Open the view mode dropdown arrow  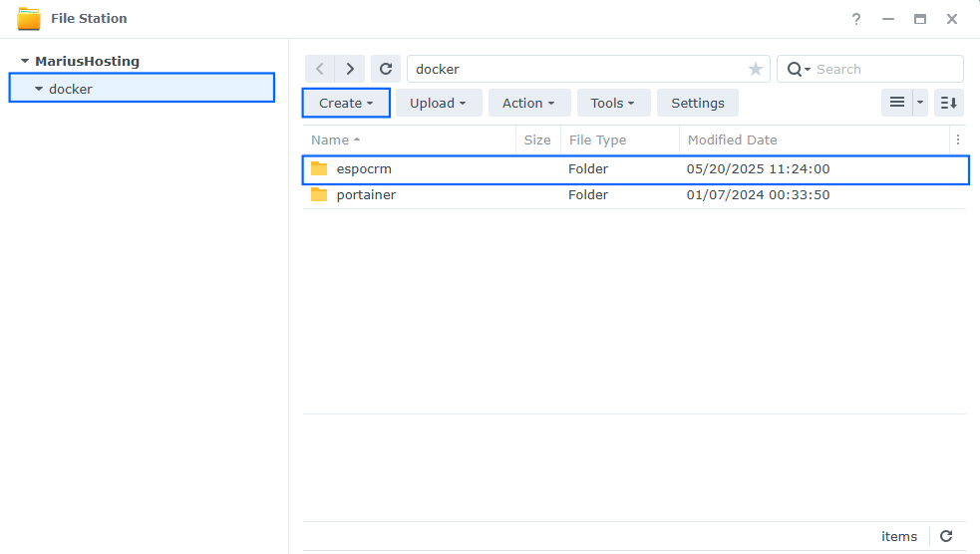pos(920,103)
